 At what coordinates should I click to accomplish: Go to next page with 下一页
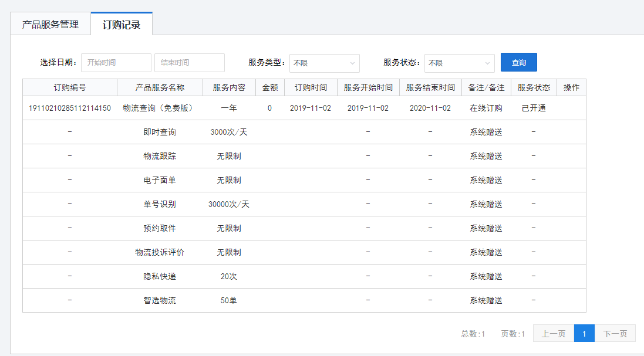(x=615, y=334)
